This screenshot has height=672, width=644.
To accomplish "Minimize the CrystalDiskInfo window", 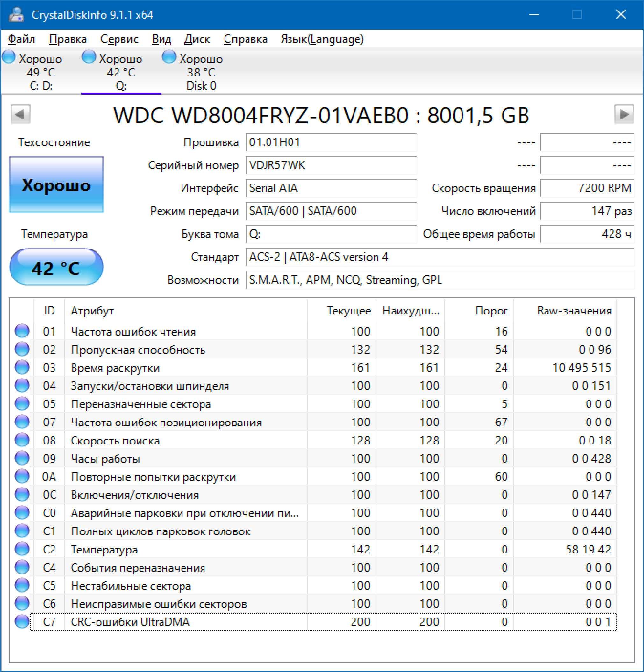I will pos(534,15).
